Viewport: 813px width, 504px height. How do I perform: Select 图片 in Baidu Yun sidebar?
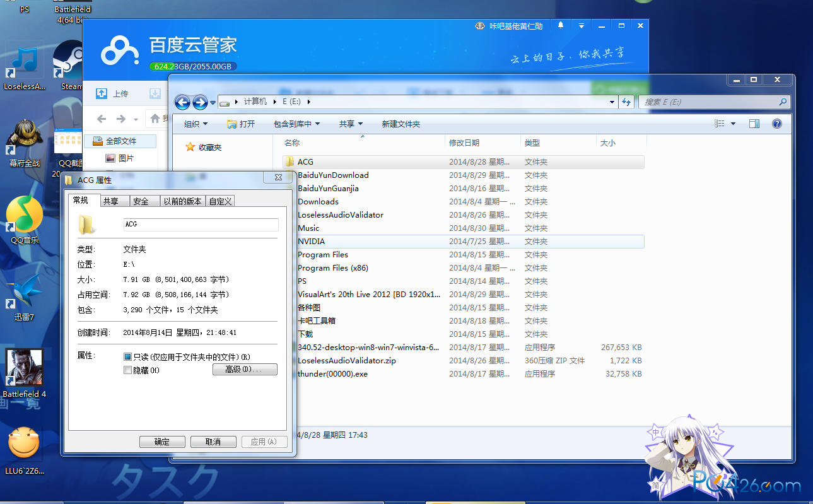pos(119,158)
